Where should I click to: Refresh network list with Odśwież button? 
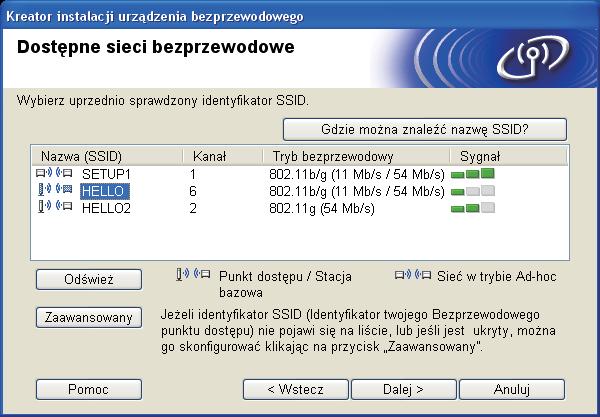[x=89, y=279]
